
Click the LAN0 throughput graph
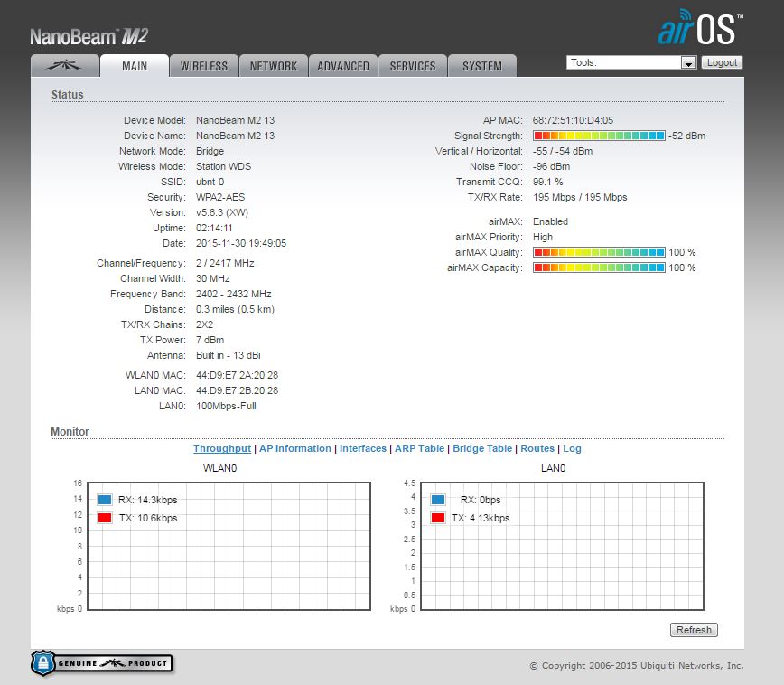(x=562, y=546)
